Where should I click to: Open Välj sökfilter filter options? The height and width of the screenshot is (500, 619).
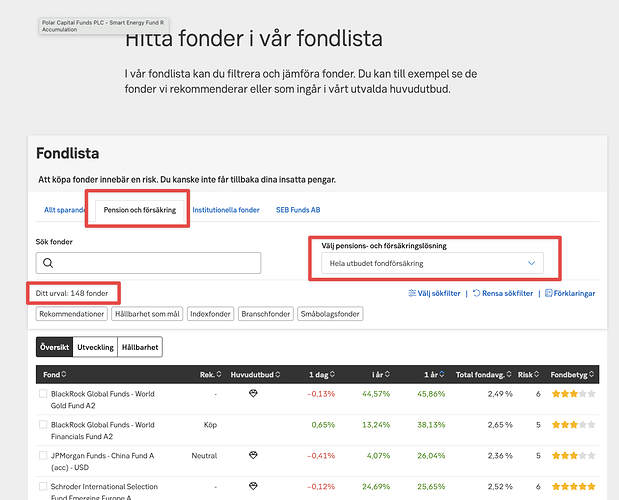click(x=435, y=294)
